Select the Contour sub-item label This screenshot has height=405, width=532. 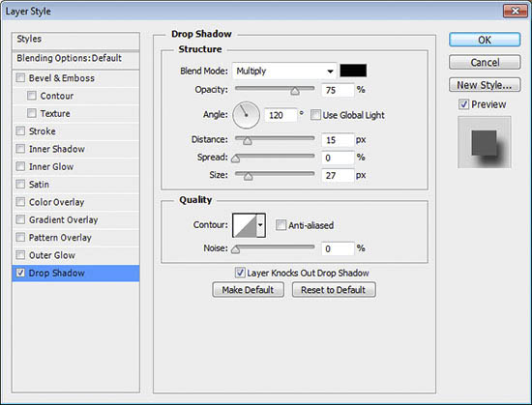(57, 96)
